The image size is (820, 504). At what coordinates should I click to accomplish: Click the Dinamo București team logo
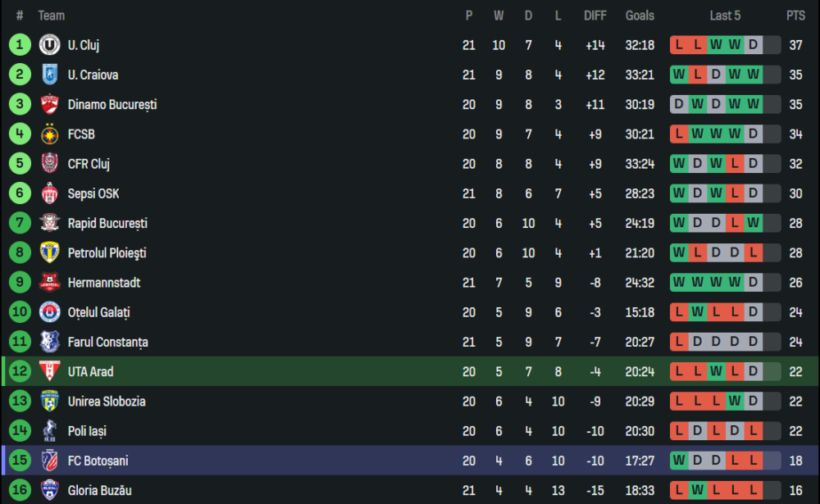coord(50,105)
